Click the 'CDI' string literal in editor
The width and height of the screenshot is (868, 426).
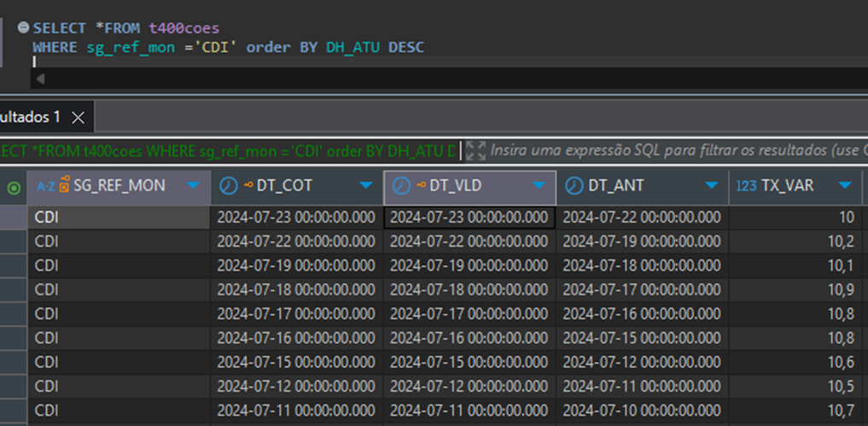(217, 48)
